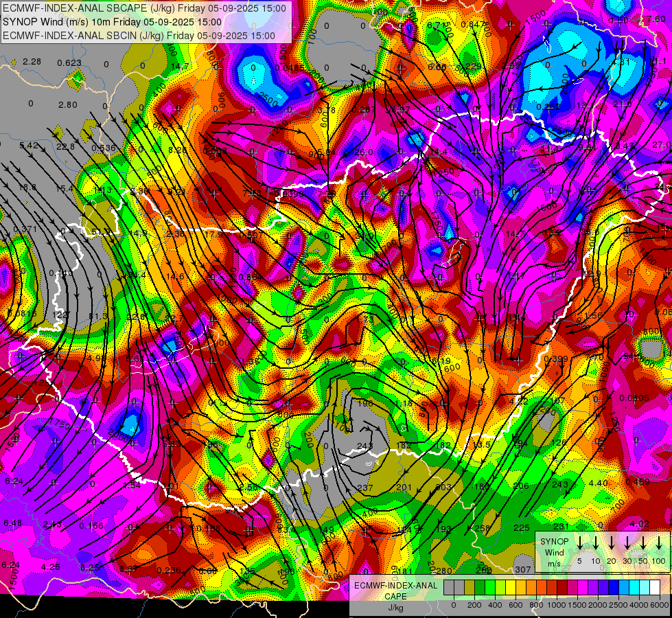672x618 pixels.
Task: Click the '26.0' map value
Action: [x=364, y=152]
